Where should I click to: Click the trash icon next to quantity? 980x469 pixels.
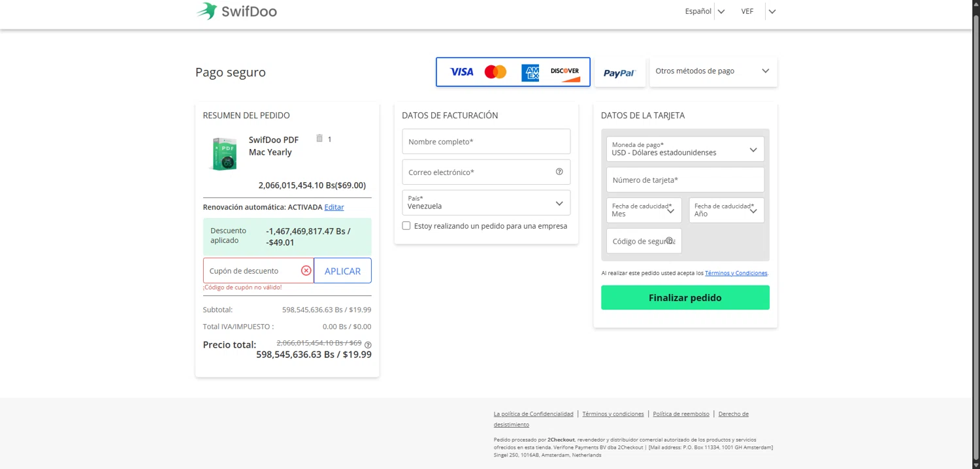(319, 138)
